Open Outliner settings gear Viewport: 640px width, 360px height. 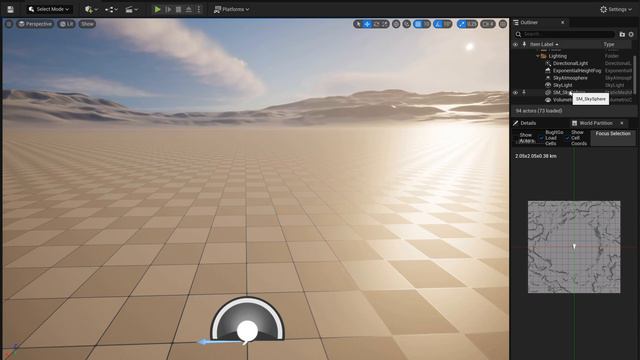[x=631, y=34]
